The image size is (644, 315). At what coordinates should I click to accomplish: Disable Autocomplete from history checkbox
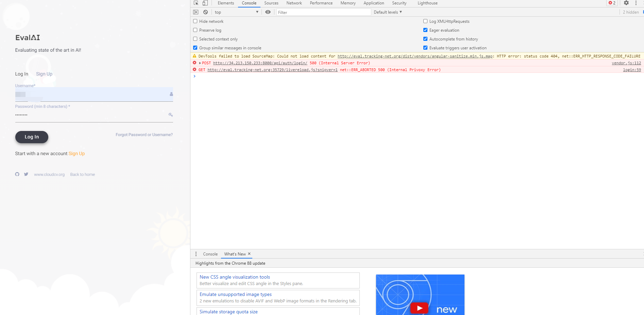pos(425,39)
